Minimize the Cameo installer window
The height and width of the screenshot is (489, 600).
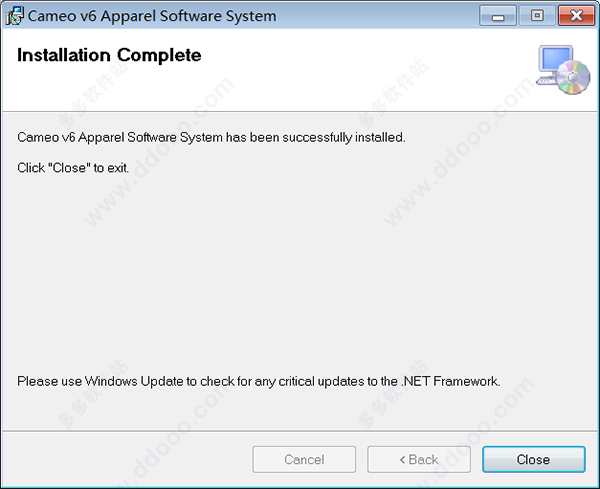click(x=497, y=16)
